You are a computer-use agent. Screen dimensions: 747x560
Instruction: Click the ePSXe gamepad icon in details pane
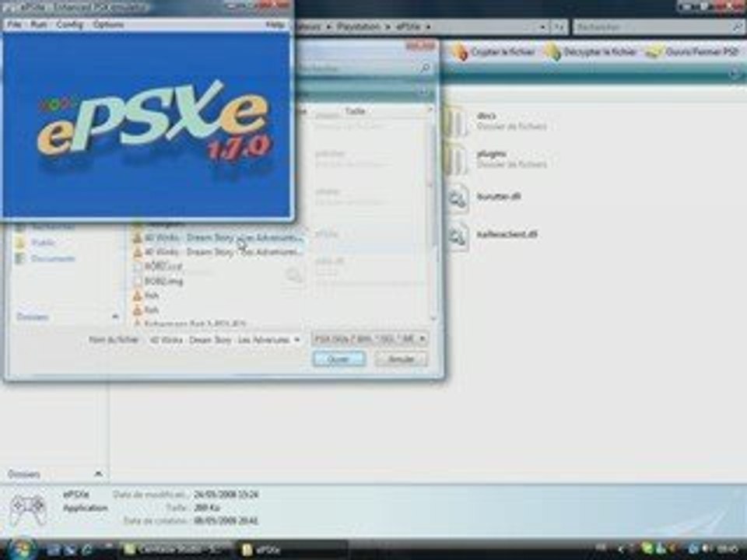click(29, 510)
